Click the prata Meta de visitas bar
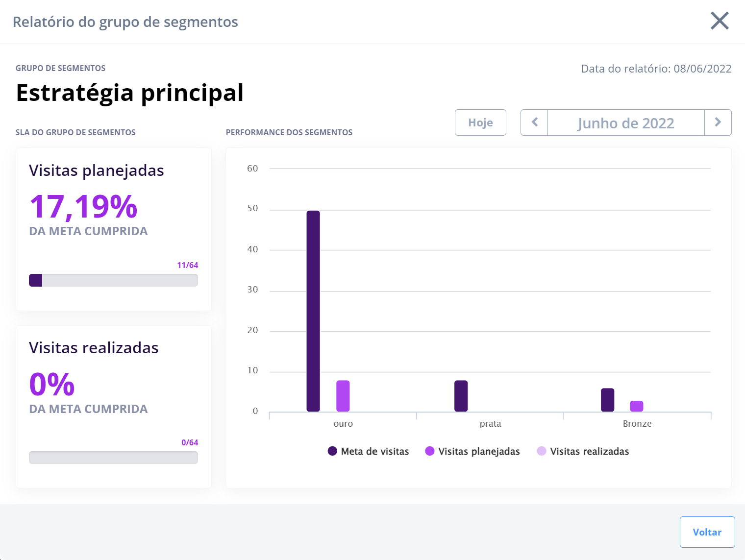Screen dimensions: 745x560 [x=461, y=396]
